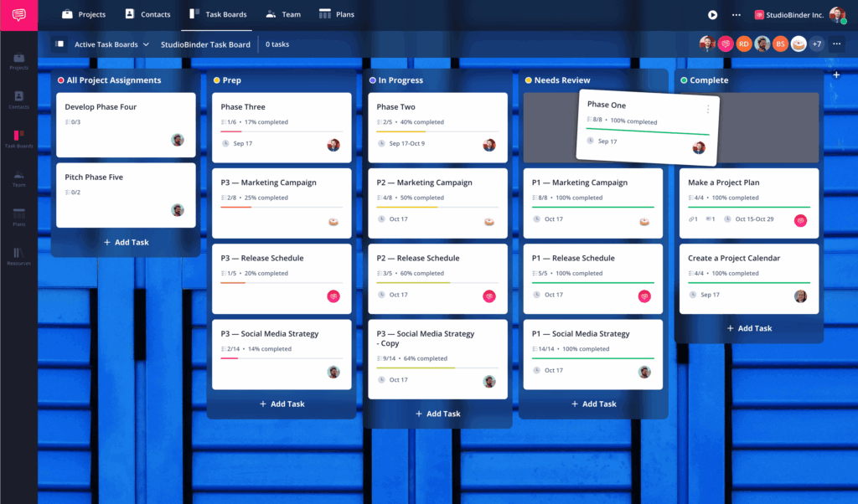Open Plans in the left sidebar
The width and height of the screenshot is (858, 504).
(18, 218)
